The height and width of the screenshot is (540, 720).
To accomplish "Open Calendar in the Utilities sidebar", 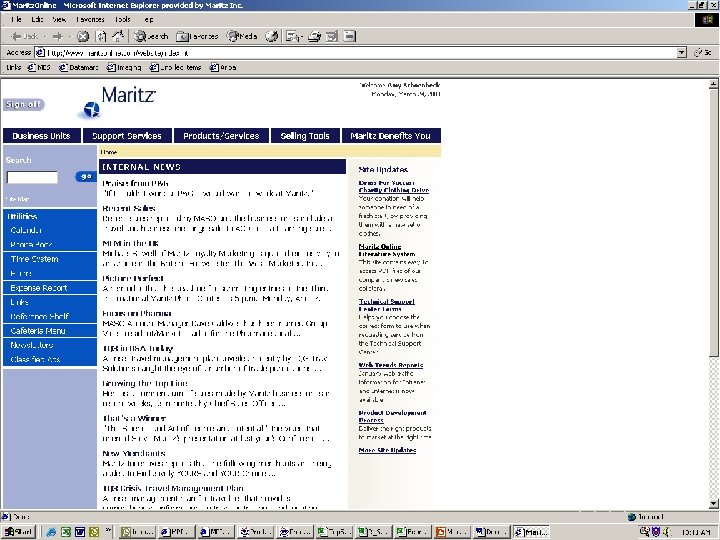I will 26,231.
